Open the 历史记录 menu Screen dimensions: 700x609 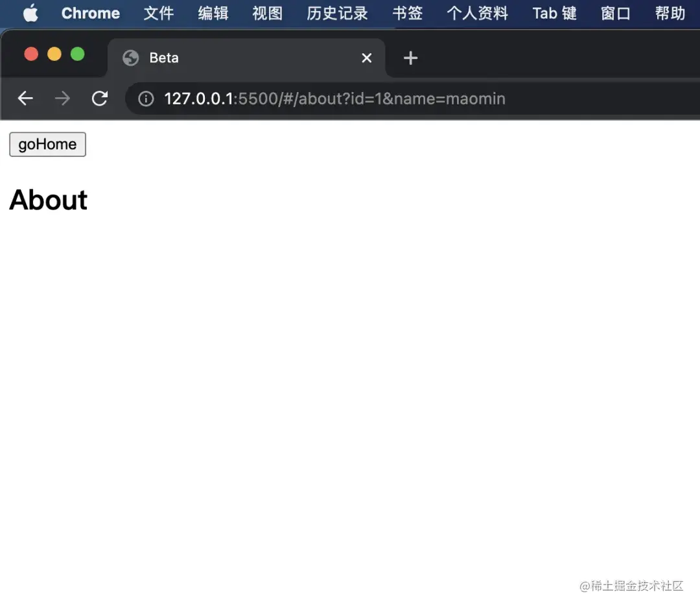tap(337, 13)
